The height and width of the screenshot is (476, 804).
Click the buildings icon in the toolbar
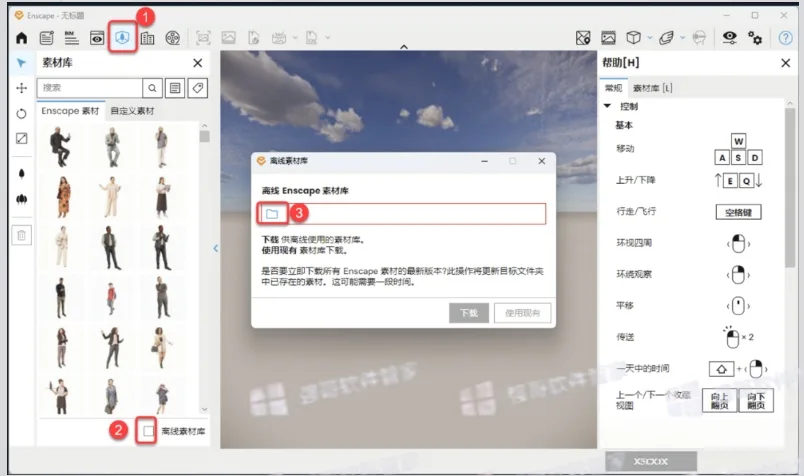coord(148,38)
